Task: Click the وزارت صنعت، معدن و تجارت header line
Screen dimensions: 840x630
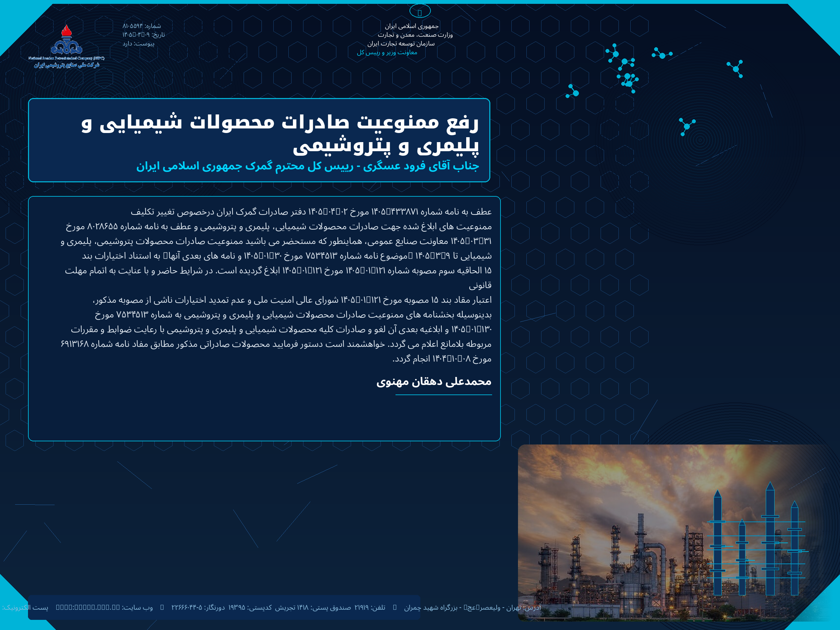Action: coord(415,35)
